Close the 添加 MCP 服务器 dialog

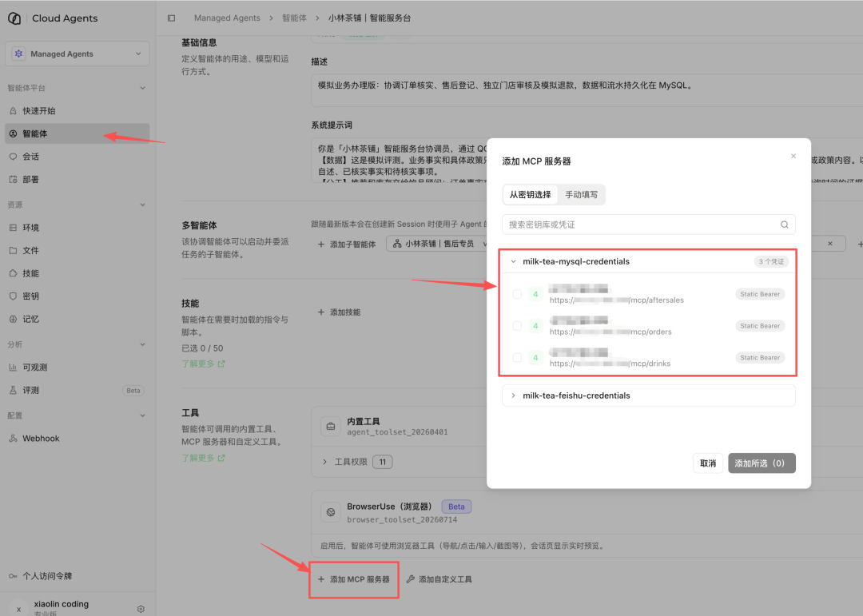(793, 157)
